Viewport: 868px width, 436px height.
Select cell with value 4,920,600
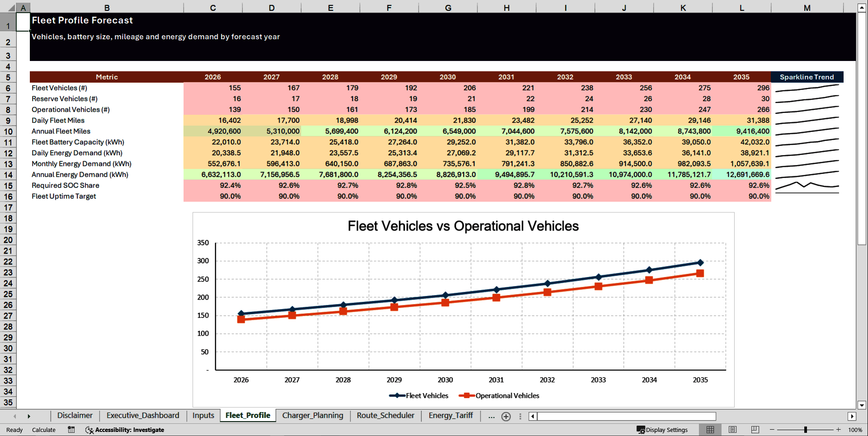213,131
